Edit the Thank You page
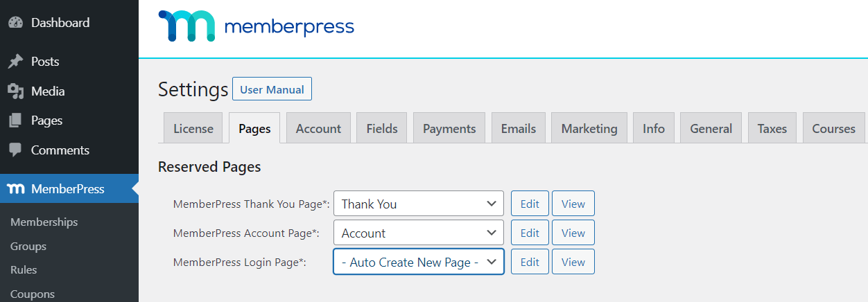Image resolution: width=868 pixels, height=302 pixels. [x=530, y=204]
